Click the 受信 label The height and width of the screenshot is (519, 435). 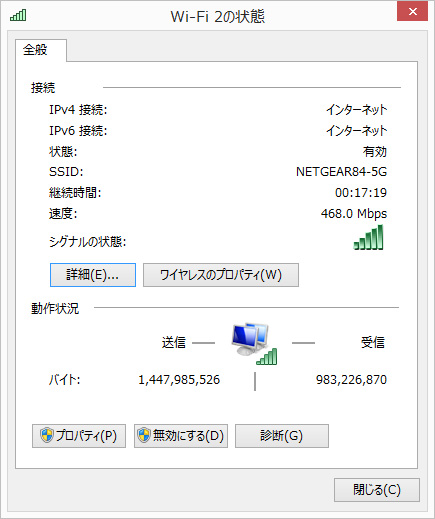click(x=373, y=342)
